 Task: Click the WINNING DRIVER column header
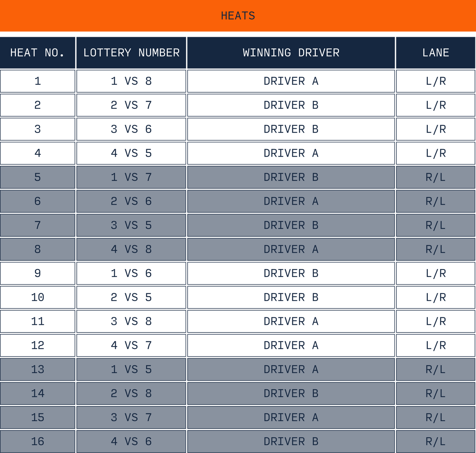(x=291, y=53)
